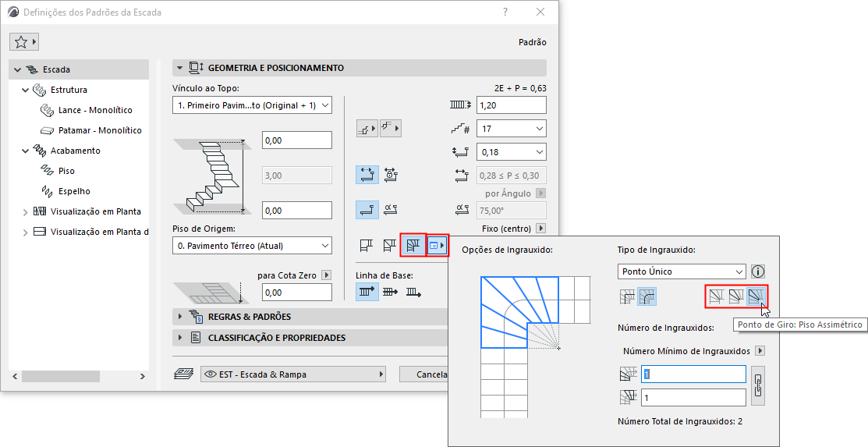Select the landing turn type icon
868x447 pixels.
365,246
